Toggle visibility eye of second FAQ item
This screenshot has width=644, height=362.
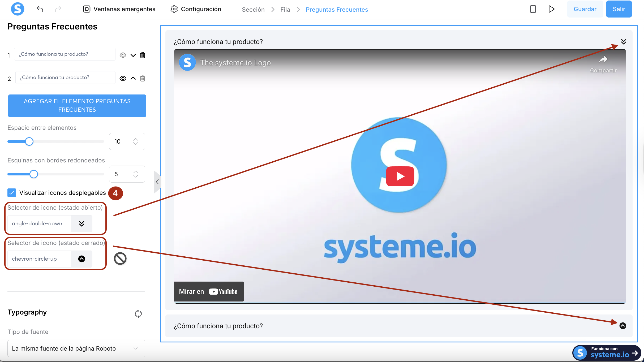point(123,79)
